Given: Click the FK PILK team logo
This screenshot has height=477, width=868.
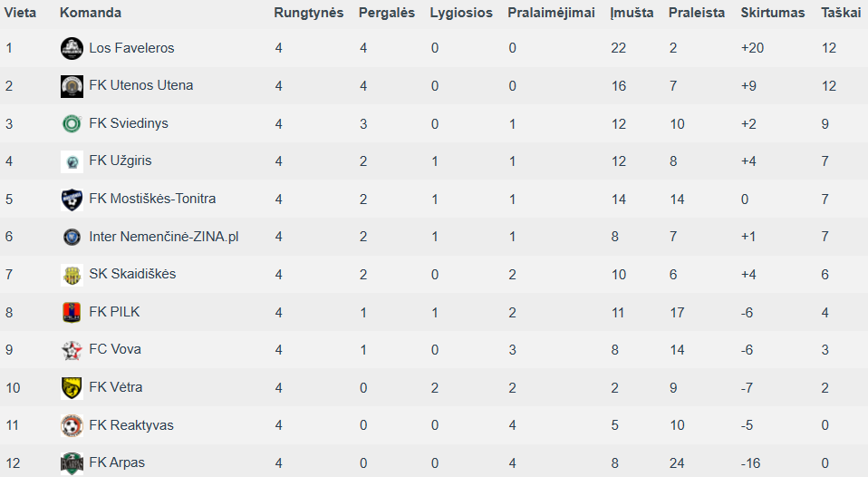Looking at the screenshot, I should pyautogui.click(x=72, y=313).
